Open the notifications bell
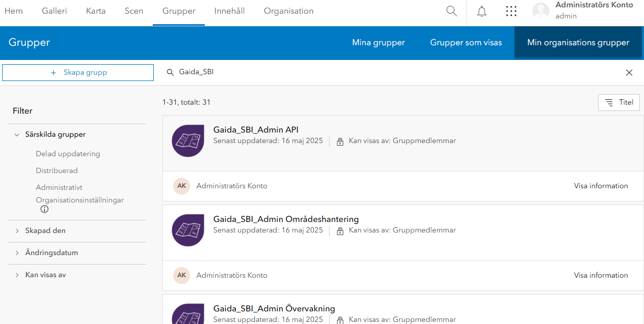Screen dimensions: 644x324 482,11
